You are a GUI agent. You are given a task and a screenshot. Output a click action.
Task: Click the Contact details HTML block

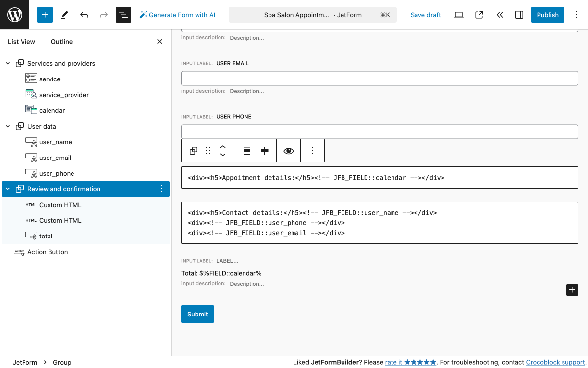point(380,223)
